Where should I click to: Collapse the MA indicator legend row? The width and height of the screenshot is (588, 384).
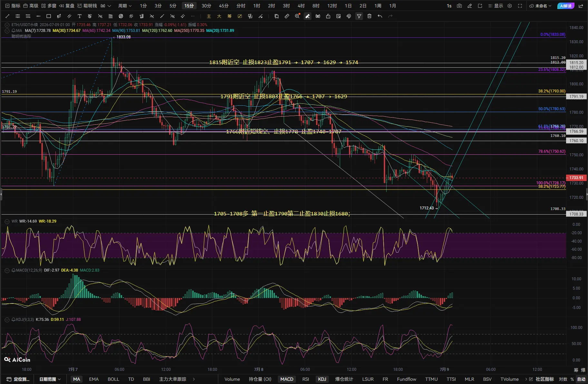tap(7, 31)
